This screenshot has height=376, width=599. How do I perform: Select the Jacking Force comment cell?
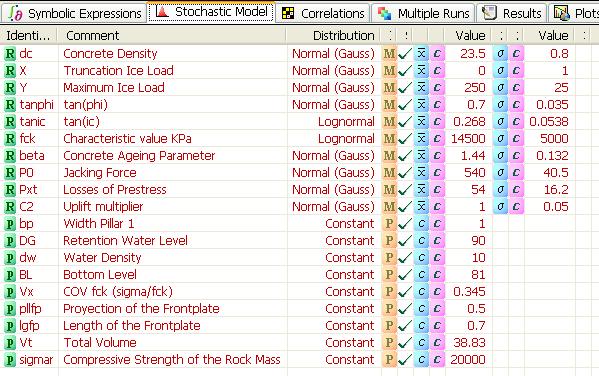(x=172, y=173)
